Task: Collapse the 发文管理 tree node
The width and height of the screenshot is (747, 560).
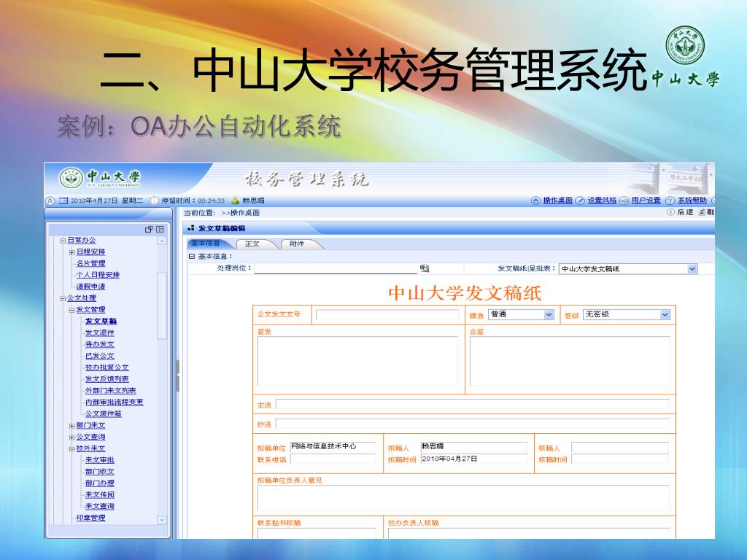Action: (72, 310)
